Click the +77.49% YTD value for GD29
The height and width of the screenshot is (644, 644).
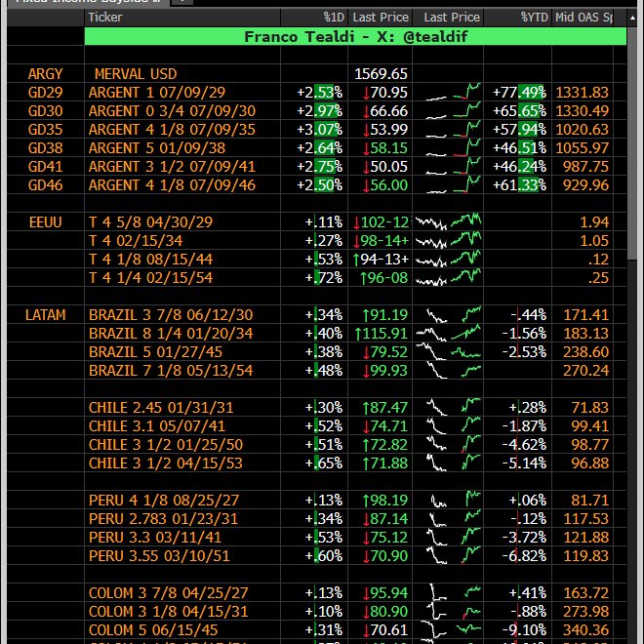[x=519, y=93]
